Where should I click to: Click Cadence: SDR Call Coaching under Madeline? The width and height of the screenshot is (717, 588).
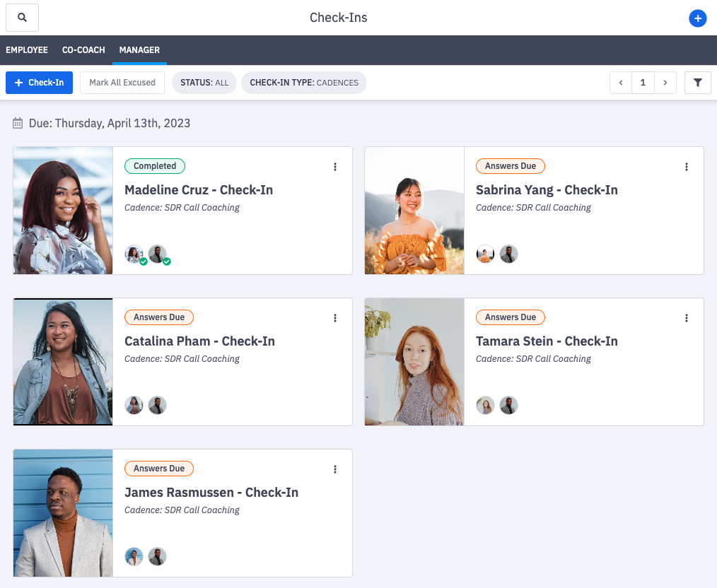tap(182, 207)
